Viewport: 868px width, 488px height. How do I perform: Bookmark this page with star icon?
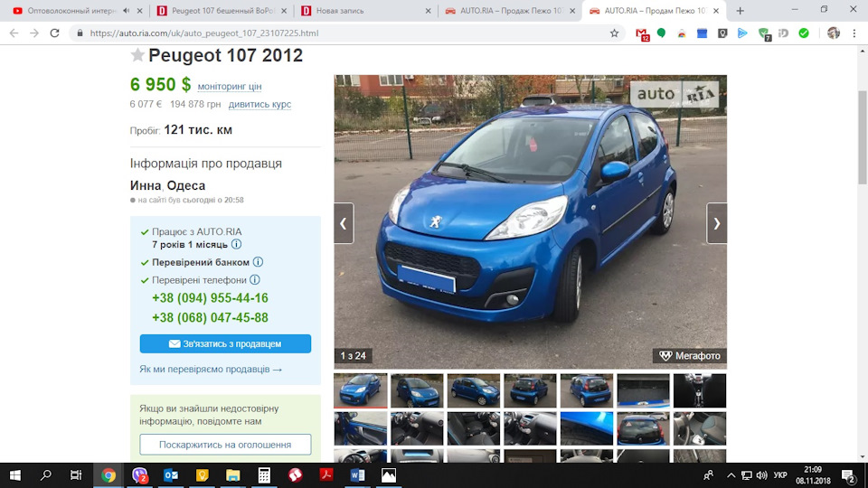coord(615,33)
